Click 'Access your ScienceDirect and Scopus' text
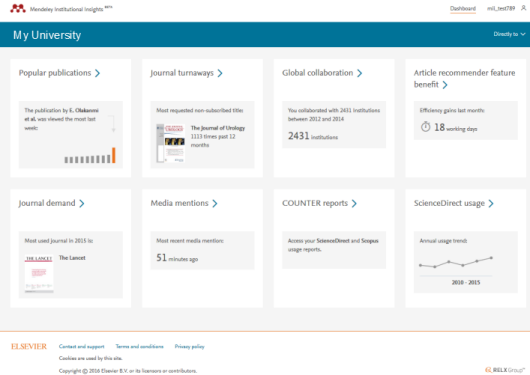Image resolution: width=530 pixels, height=375 pixels. pos(333,241)
